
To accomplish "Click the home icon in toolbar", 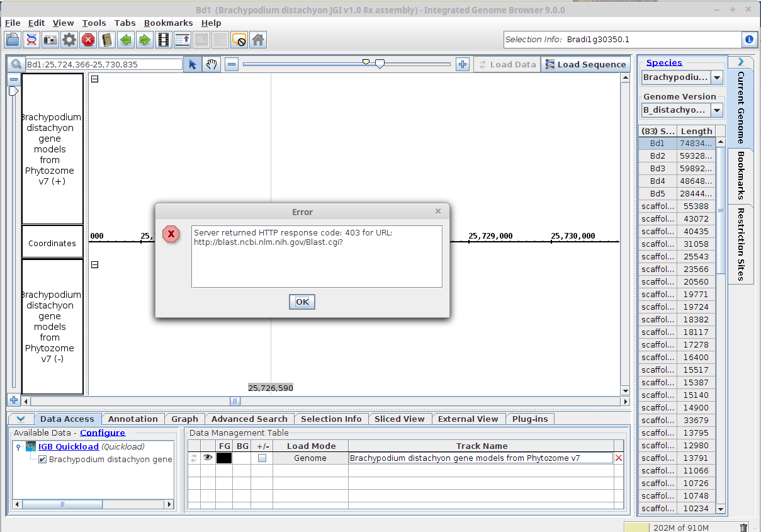I will [257, 40].
